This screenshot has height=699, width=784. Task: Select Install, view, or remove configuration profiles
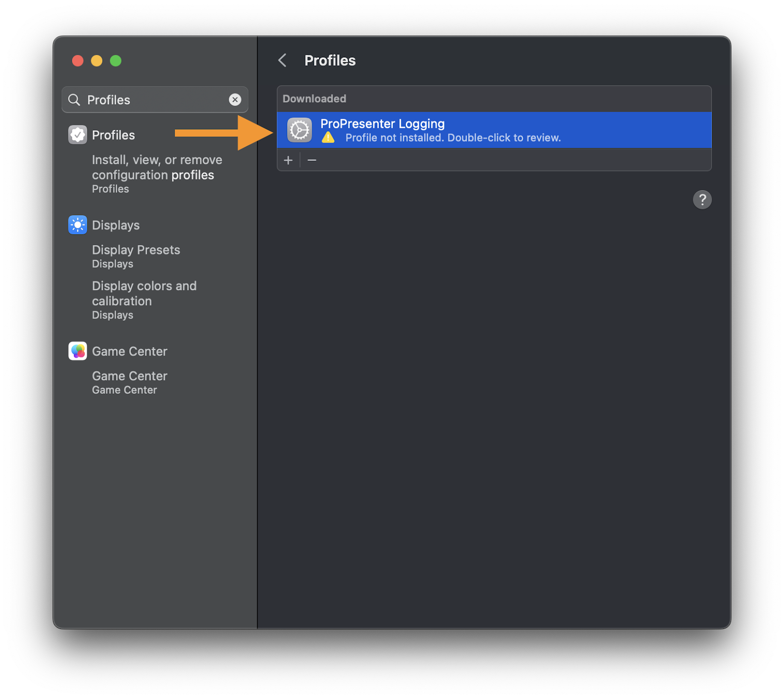pyautogui.click(x=157, y=174)
